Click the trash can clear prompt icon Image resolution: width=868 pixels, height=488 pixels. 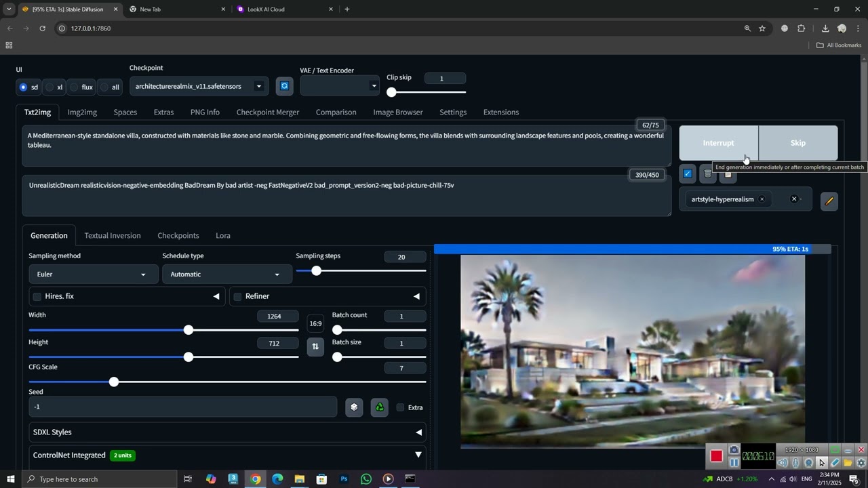707,174
